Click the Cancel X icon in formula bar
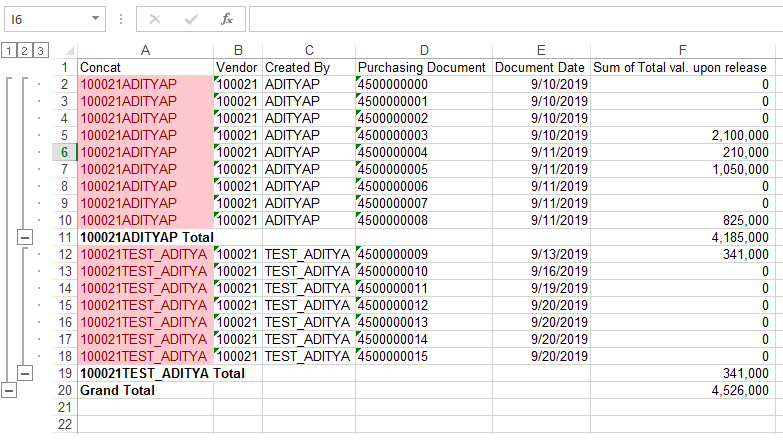This screenshot has width=783, height=443. 156,19
